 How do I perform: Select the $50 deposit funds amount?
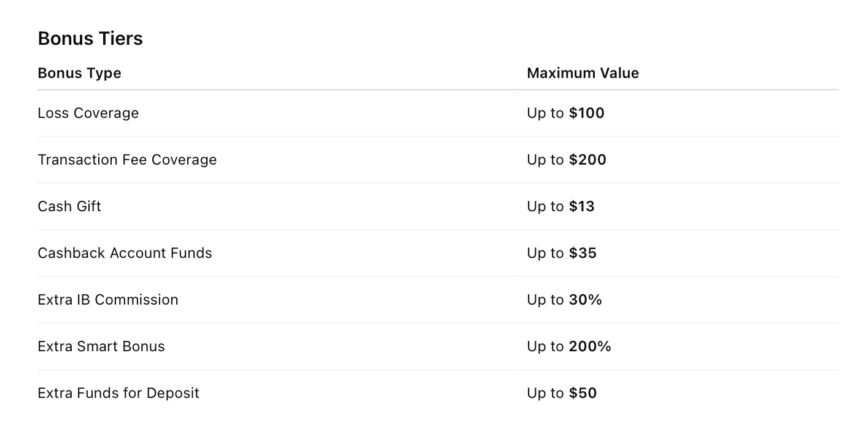(x=583, y=393)
